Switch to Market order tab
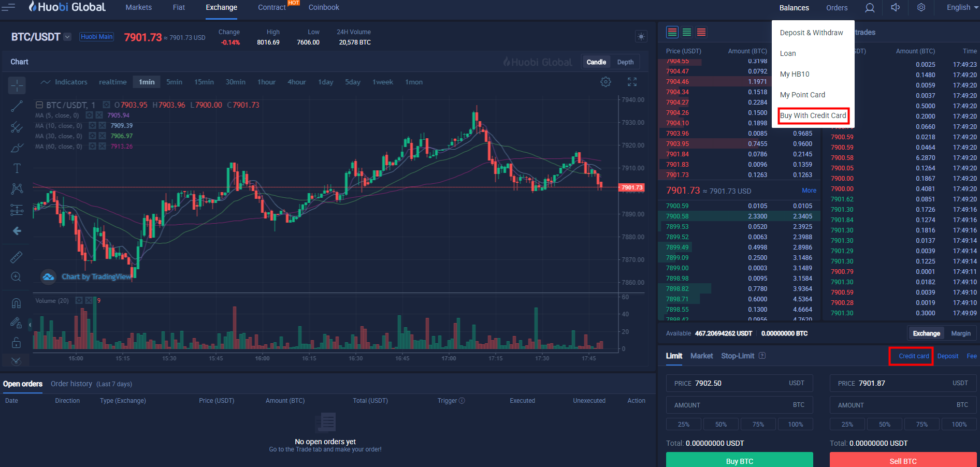980x467 pixels. pos(702,356)
